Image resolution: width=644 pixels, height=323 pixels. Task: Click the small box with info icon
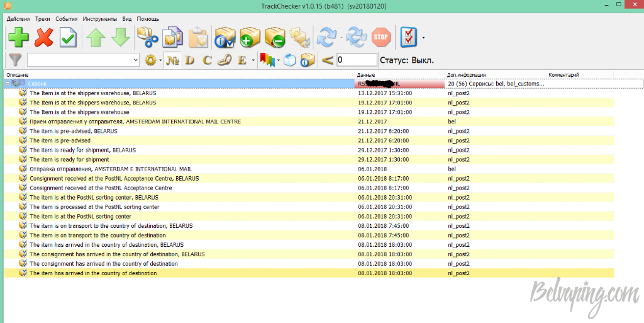coord(307,60)
